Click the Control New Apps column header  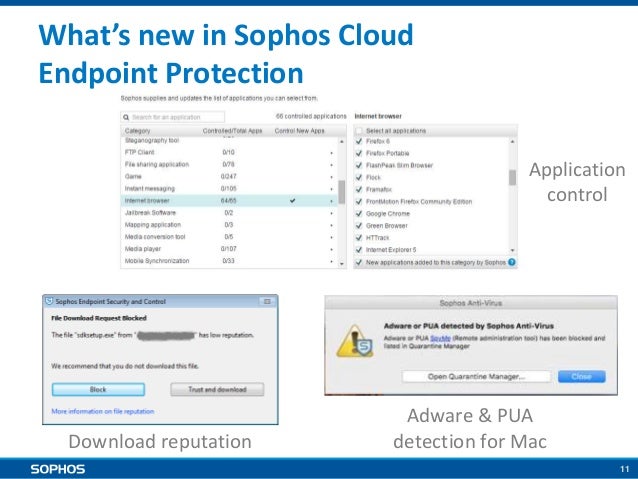299,131
